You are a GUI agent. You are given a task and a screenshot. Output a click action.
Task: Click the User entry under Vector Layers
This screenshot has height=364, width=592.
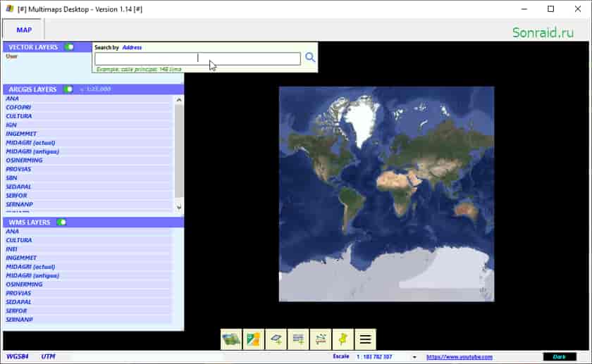pyautogui.click(x=12, y=56)
